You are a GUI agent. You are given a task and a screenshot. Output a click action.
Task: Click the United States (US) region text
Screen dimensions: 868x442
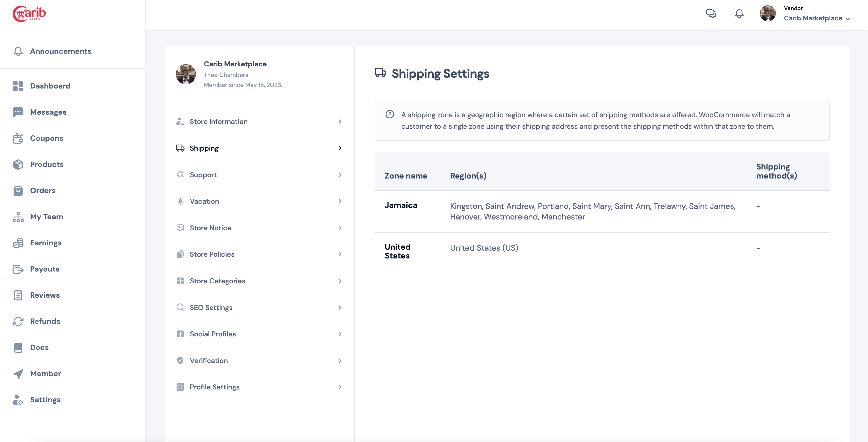tap(484, 248)
